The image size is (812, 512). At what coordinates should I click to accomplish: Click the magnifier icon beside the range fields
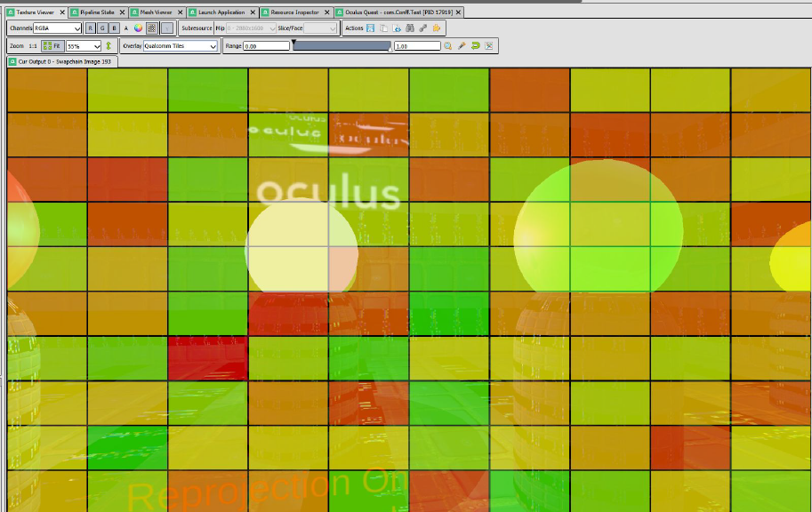pos(448,46)
